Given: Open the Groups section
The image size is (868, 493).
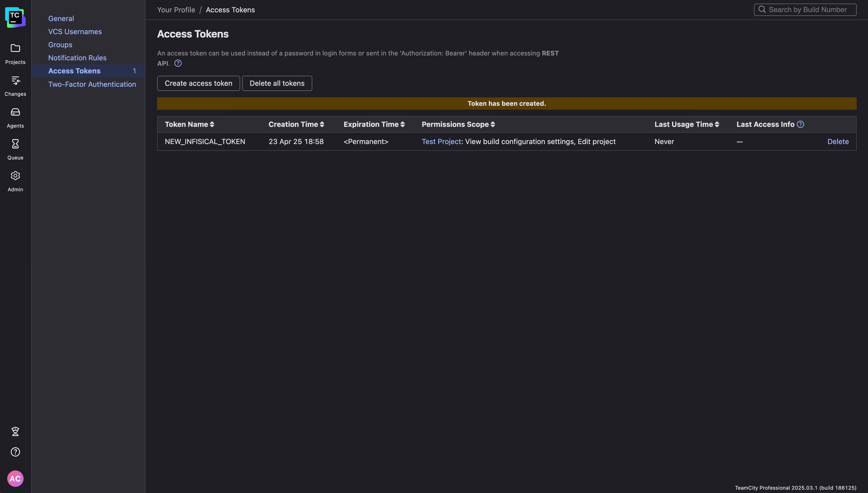Looking at the screenshot, I should pos(60,45).
